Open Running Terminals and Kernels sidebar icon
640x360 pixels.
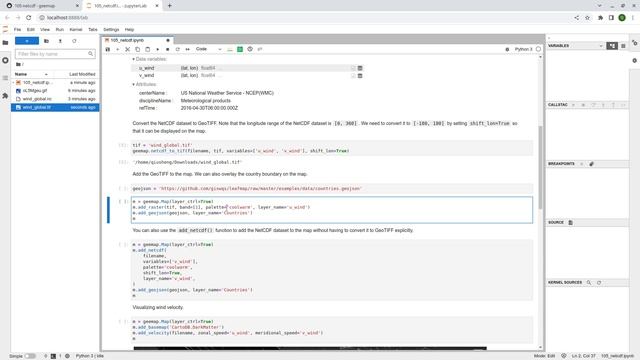pyautogui.click(x=5, y=60)
